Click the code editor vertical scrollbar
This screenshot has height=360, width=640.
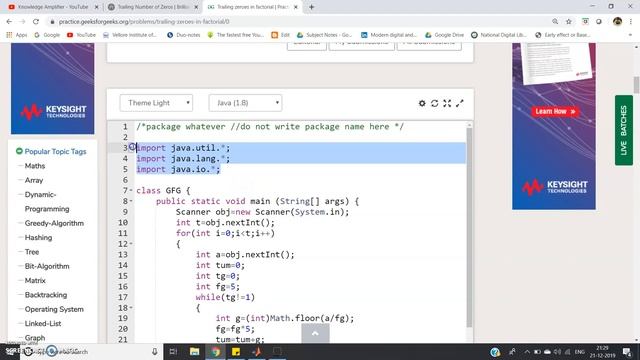click(469, 227)
